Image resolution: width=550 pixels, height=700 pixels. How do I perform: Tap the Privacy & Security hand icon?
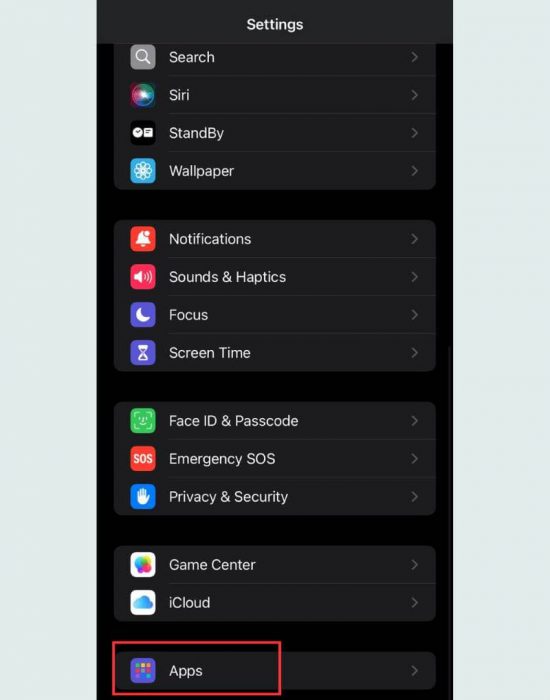click(x=143, y=496)
